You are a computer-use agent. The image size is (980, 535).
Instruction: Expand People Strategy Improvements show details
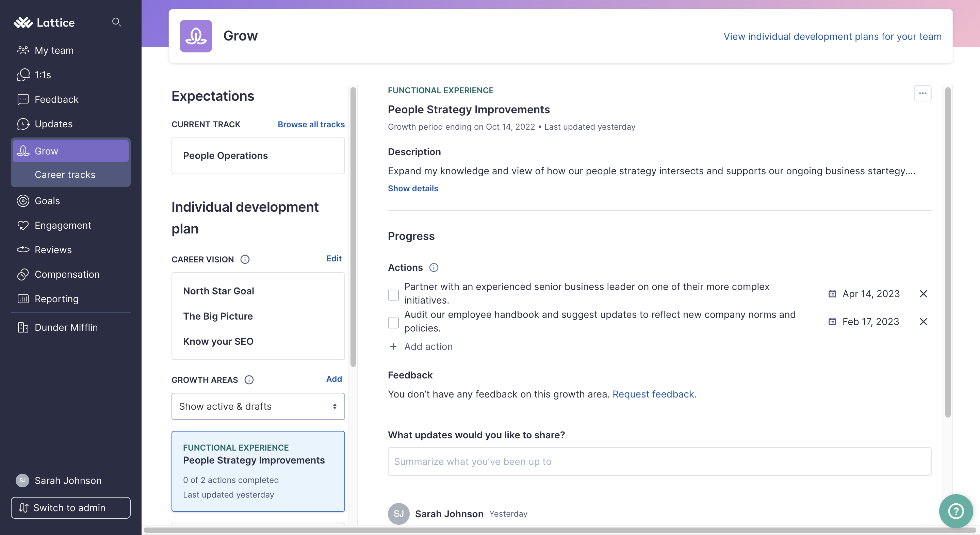tap(413, 188)
